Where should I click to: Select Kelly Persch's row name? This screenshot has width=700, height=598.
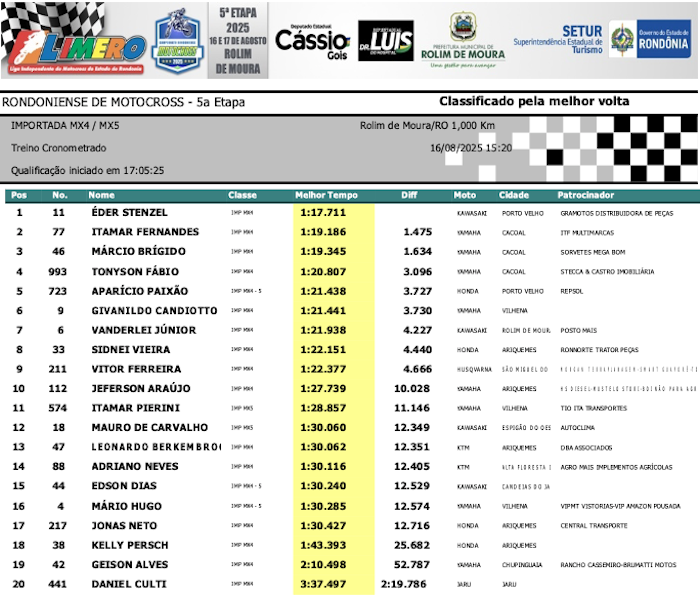point(130,545)
